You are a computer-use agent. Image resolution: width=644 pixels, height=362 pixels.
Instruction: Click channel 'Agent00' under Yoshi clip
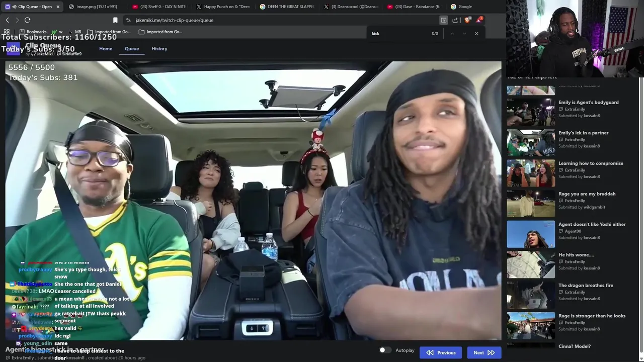573,231
